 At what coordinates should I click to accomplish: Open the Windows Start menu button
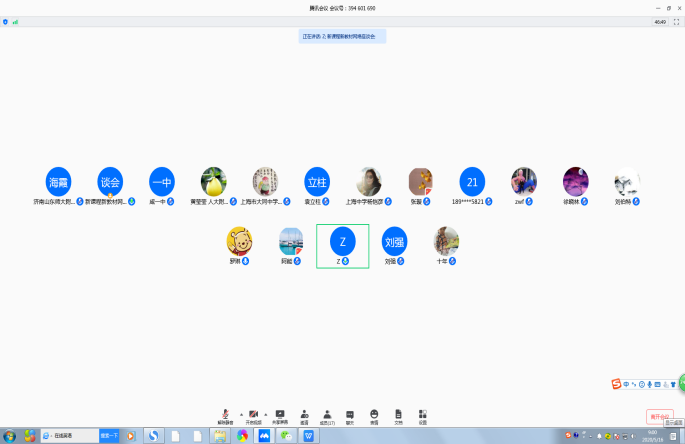tap(9, 436)
